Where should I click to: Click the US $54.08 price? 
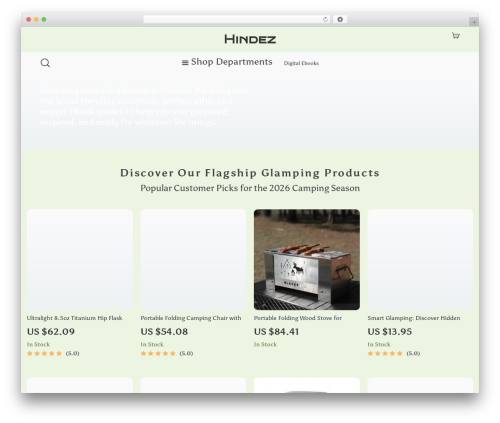click(x=164, y=332)
